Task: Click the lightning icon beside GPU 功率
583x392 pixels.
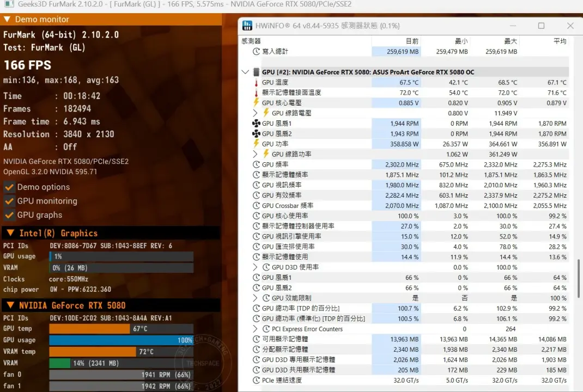Action: (256, 144)
